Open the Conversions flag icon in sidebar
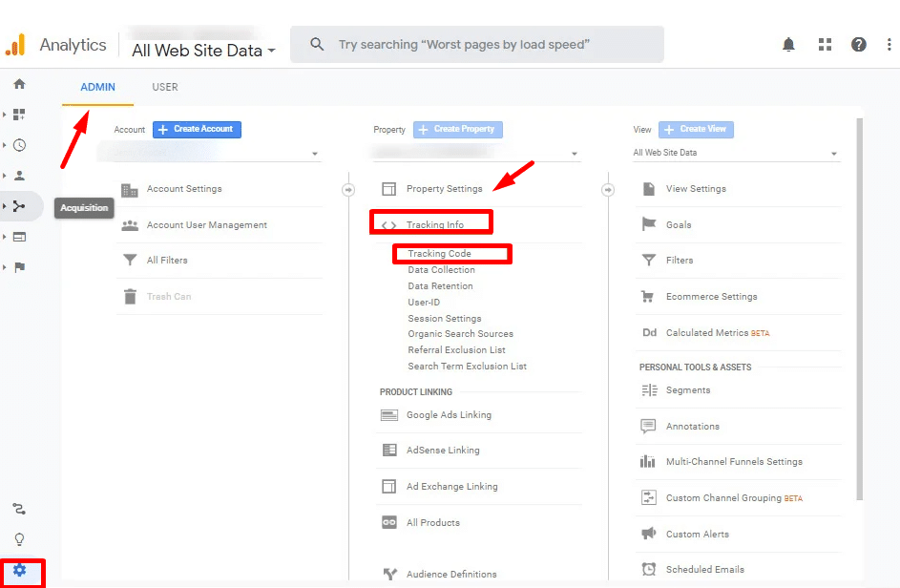Screen dimensions: 900x588 (19, 267)
